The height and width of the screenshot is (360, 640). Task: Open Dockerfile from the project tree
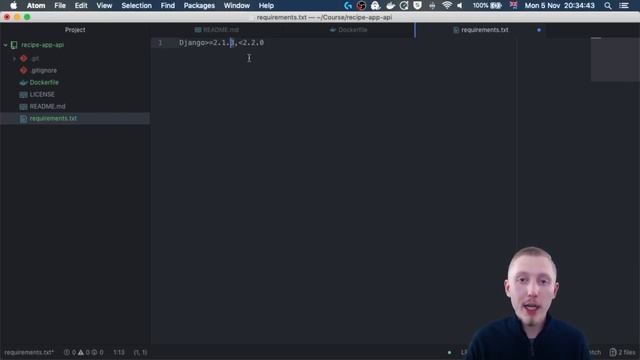pyautogui.click(x=44, y=82)
